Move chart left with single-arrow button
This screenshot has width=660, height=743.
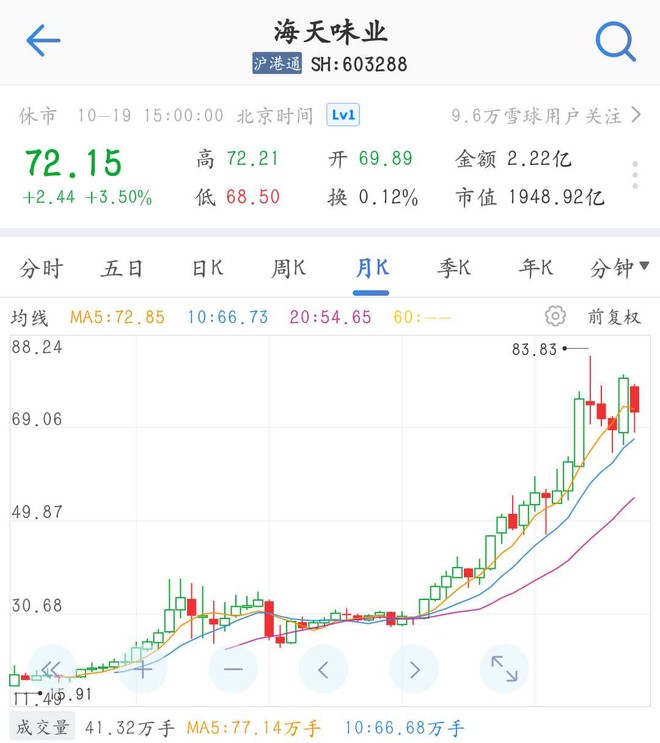(x=323, y=669)
